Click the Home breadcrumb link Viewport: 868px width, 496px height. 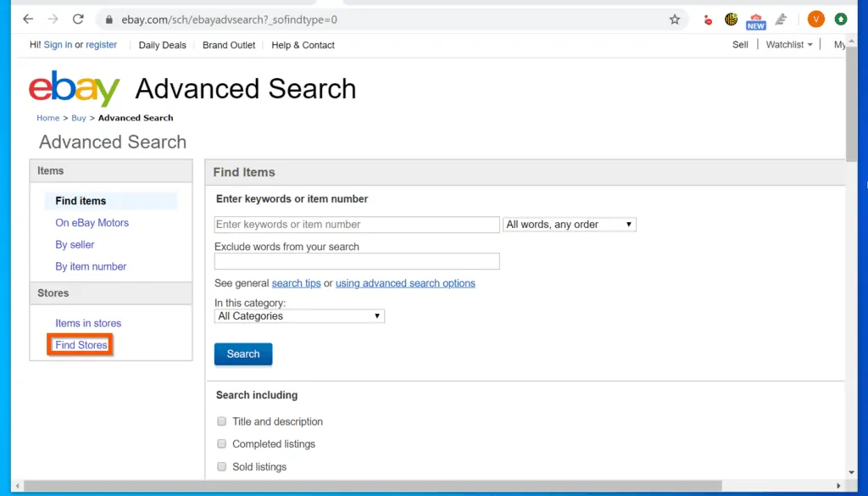(x=47, y=118)
